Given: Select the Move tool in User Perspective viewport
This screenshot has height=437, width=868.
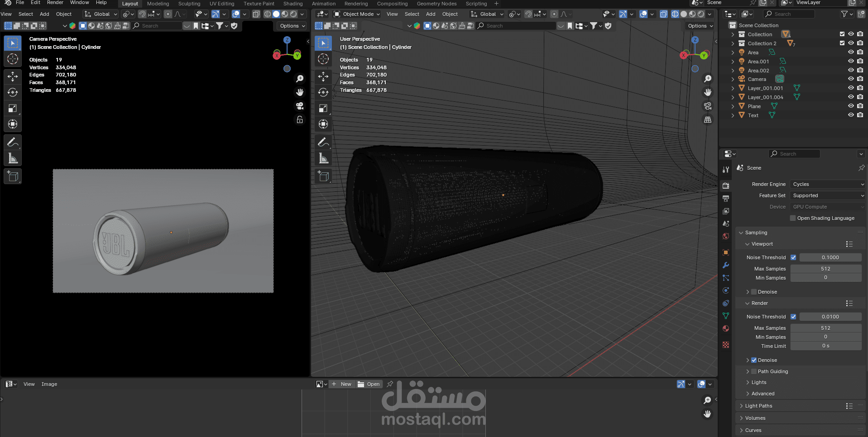Looking at the screenshot, I should [323, 76].
